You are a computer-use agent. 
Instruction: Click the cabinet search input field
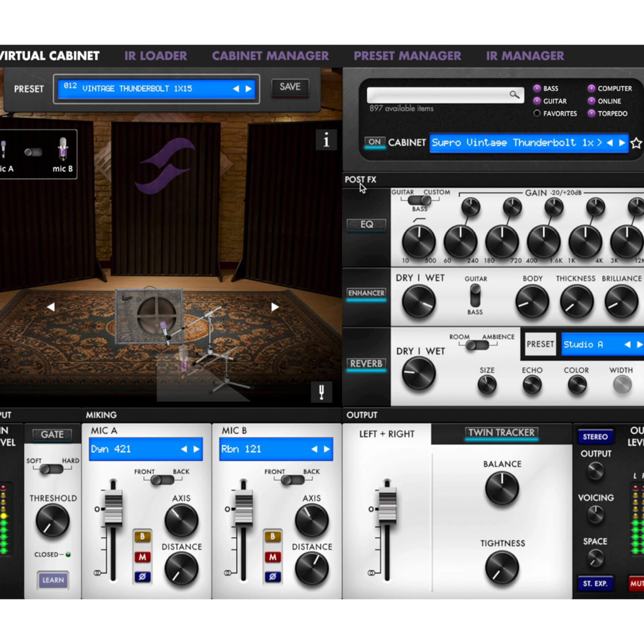(436, 95)
